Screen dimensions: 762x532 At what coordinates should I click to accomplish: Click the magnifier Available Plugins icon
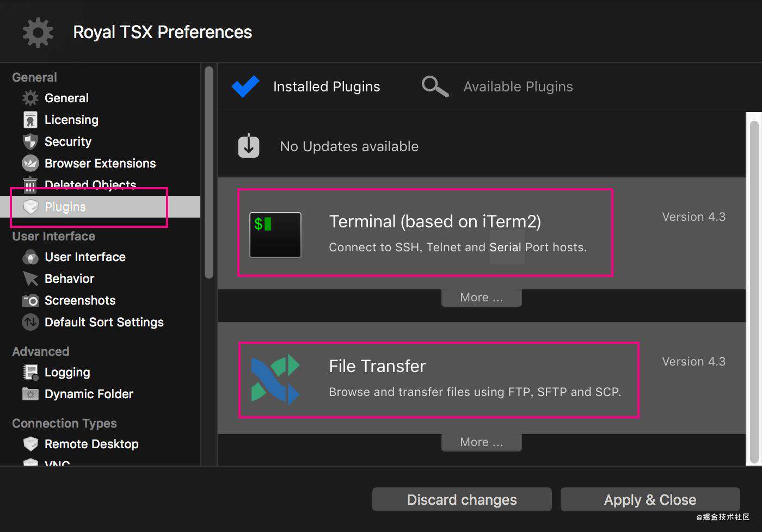pos(435,86)
